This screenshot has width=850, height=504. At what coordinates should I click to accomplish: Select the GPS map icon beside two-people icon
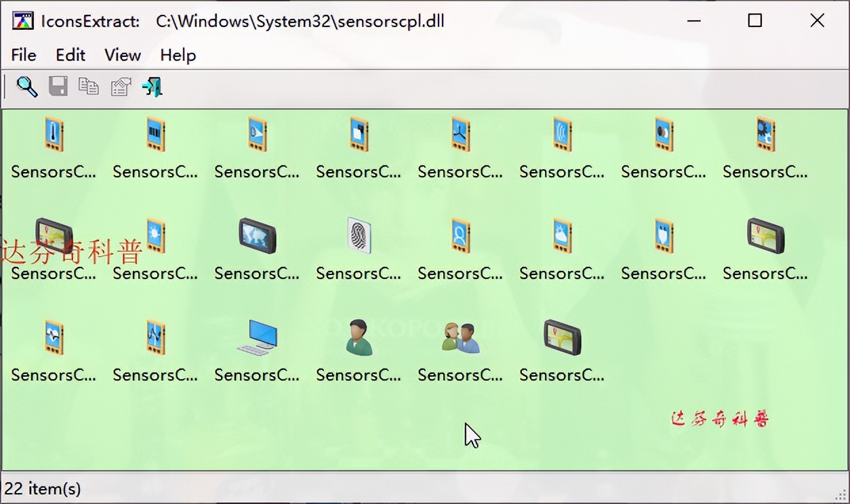(x=562, y=337)
